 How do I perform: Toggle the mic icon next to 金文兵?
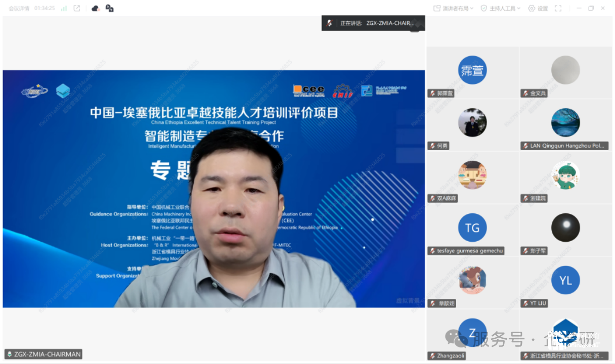click(x=525, y=93)
